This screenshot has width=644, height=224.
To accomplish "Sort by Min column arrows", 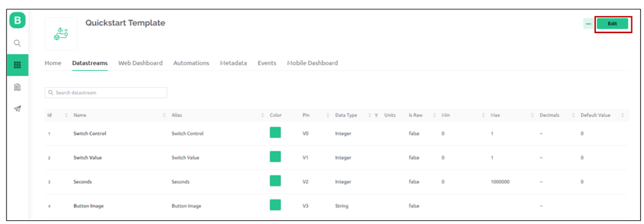I will [x=484, y=116].
